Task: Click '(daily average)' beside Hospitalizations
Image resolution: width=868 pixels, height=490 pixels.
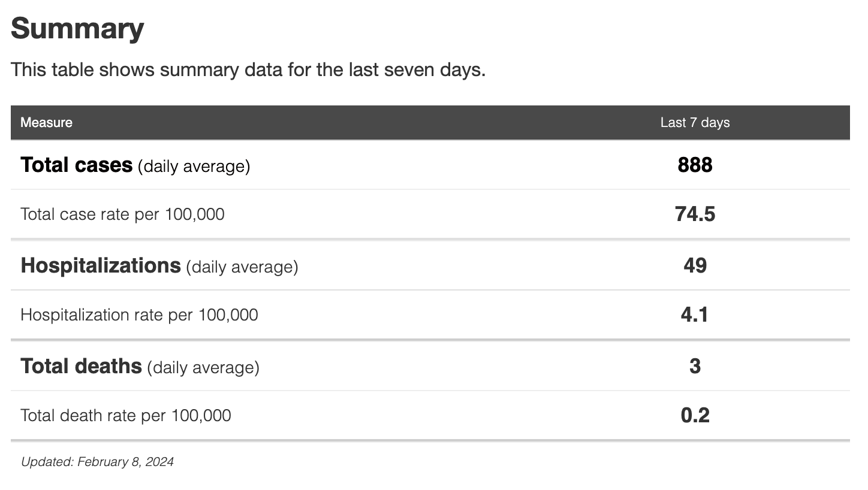Action: (x=242, y=267)
